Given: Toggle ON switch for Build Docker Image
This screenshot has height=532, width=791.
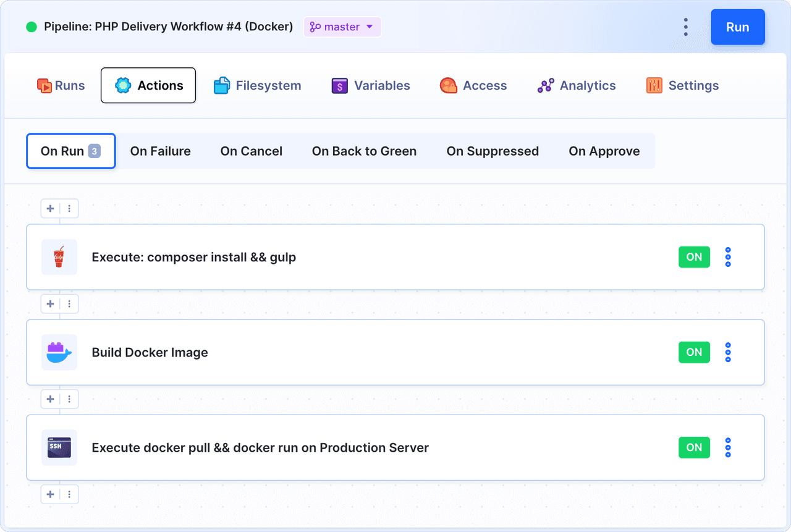Looking at the screenshot, I should coord(694,352).
